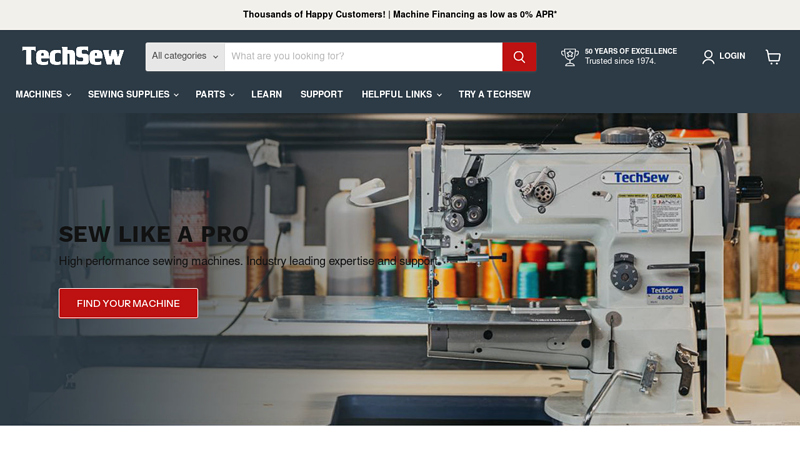
Task: Click the financing announcement banner text
Action: [x=399, y=14]
